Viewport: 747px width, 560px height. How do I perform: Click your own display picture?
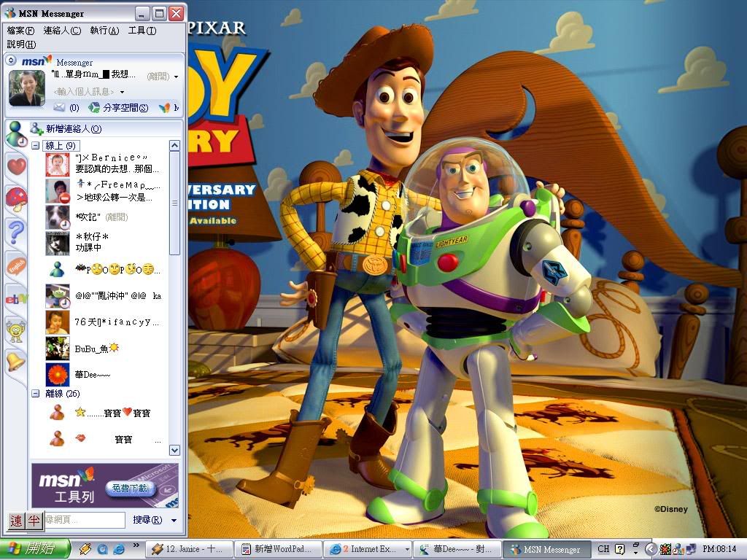click(x=27, y=88)
